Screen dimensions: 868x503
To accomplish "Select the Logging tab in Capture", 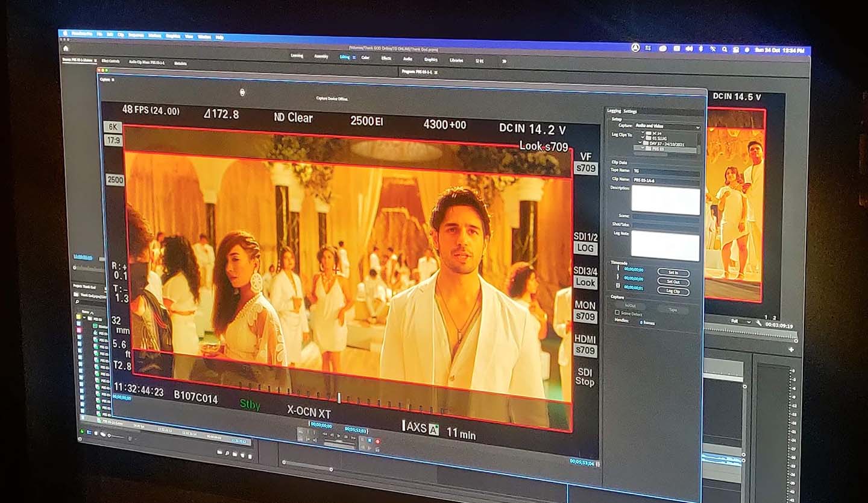I will [614, 111].
